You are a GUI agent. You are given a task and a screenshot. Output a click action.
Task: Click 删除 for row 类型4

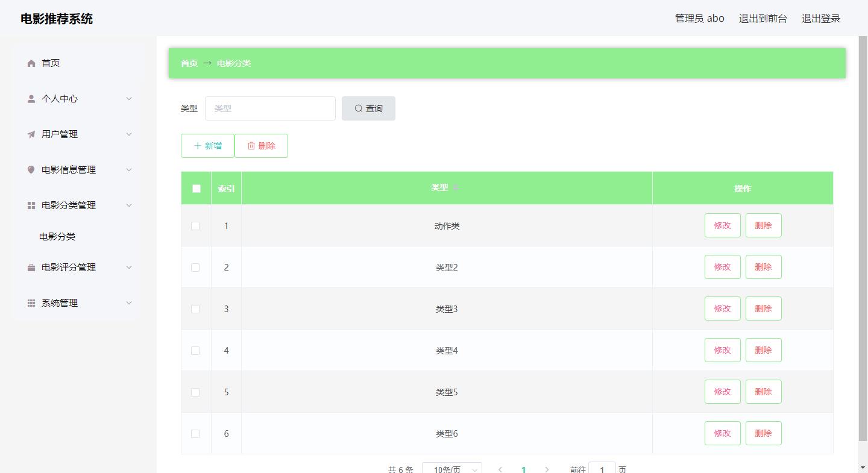click(763, 350)
